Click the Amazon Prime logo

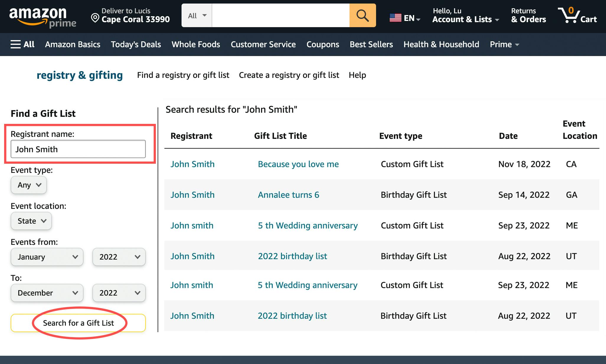pyautogui.click(x=42, y=17)
